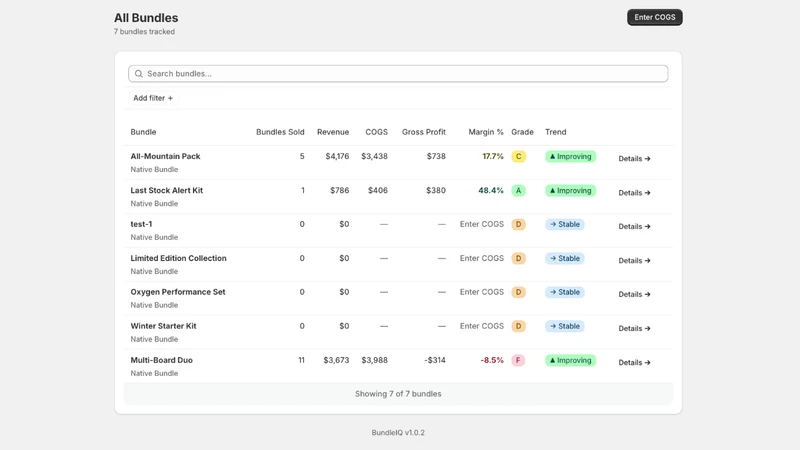Select the Oxygen Performance Set name
The height and width of the screenshot is (450, 800).
pos(178,292)
